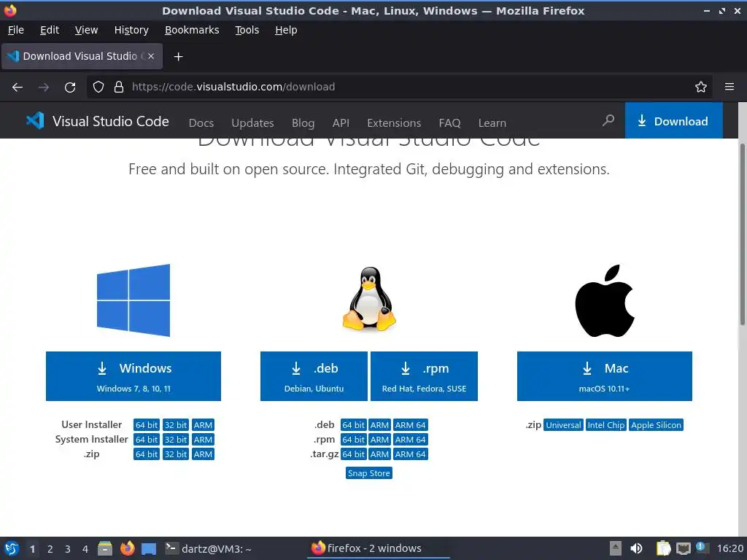Click the network monitor tray icon

(683, 549)
